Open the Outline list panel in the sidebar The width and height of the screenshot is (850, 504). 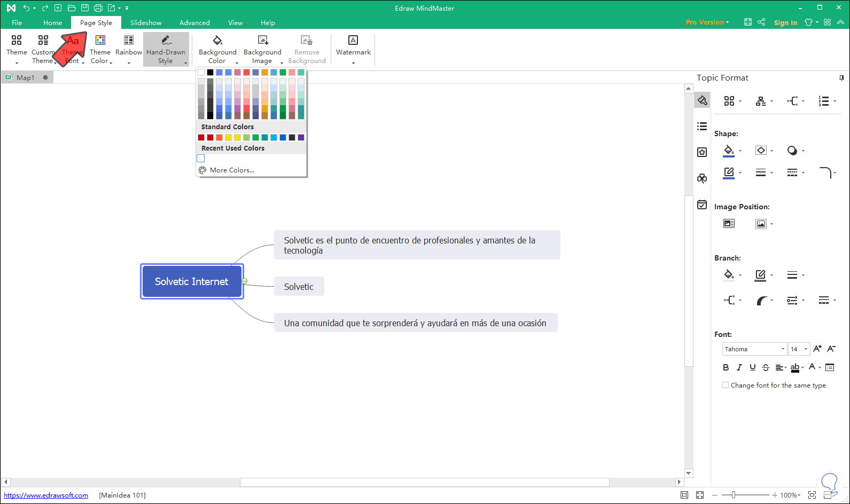click(702, 126)
